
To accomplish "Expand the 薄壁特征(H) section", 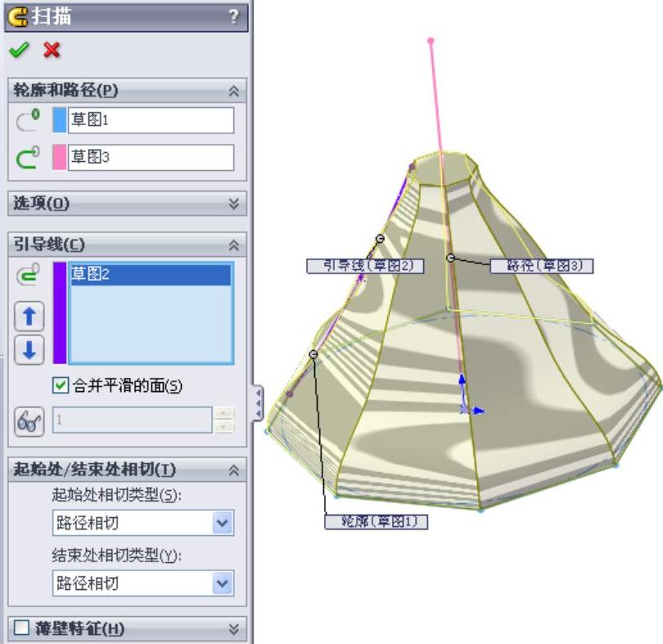I will 234,628.
